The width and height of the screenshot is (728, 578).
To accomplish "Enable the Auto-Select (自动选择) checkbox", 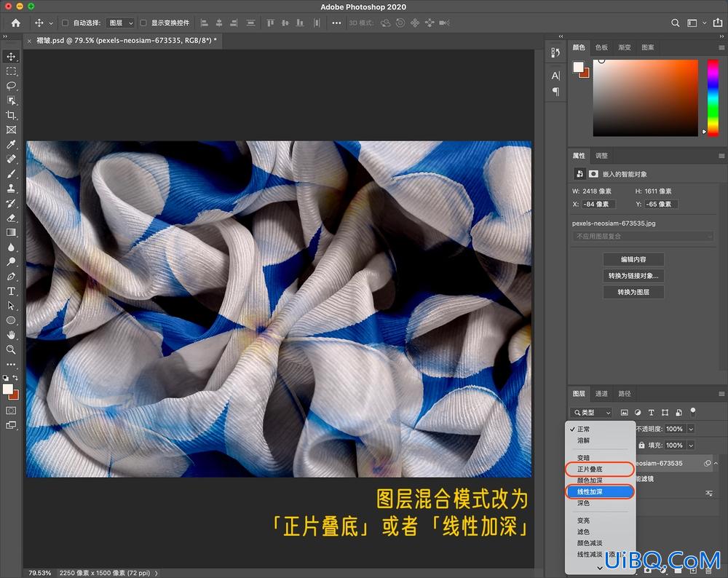I will pyautogui.click(x=65, y=23).
